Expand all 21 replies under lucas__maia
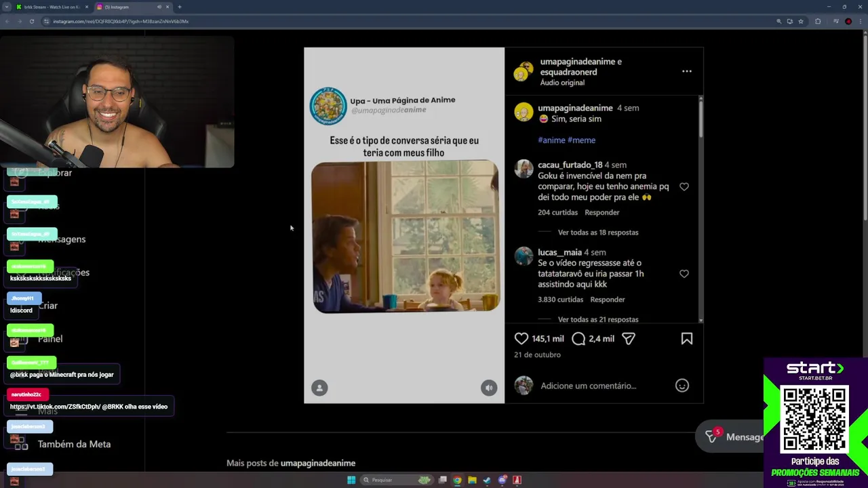Image resolution: width=868 pixels, height=488 pixels. (598, 319)
